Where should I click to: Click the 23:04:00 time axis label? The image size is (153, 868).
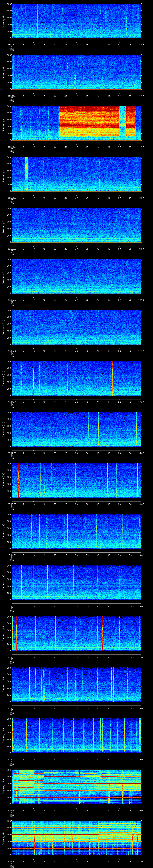[x=12, y=44]
